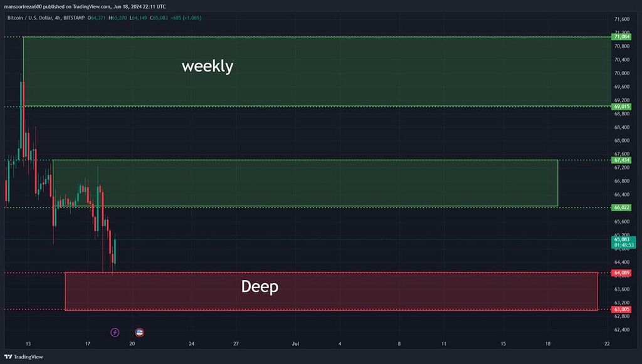
Task: Click the US flag economic event icon
Action: coord(140,332)
